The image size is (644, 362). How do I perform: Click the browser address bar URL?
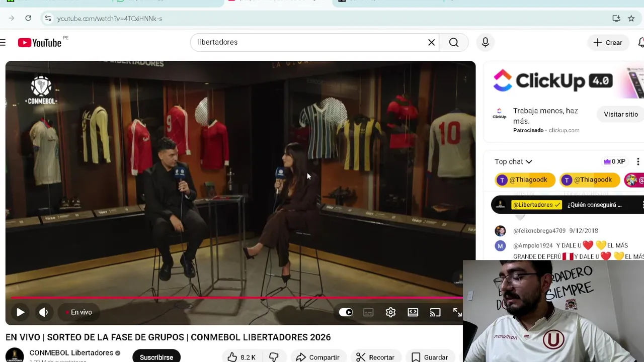110,19
